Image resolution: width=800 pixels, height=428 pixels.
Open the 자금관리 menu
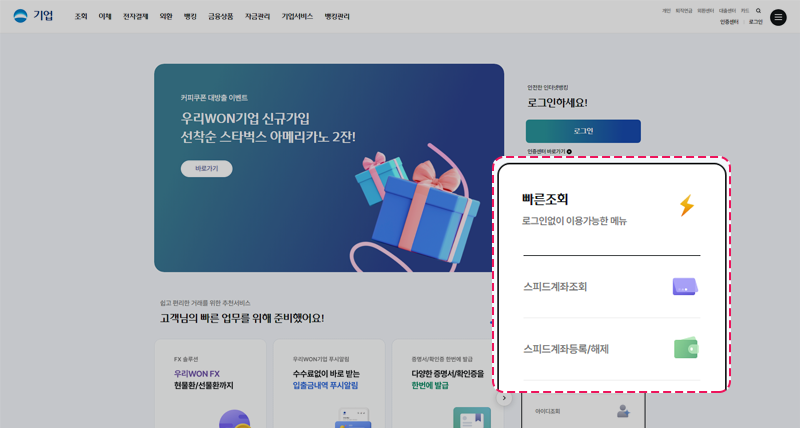pyautogui.click(x=257, y=16)
